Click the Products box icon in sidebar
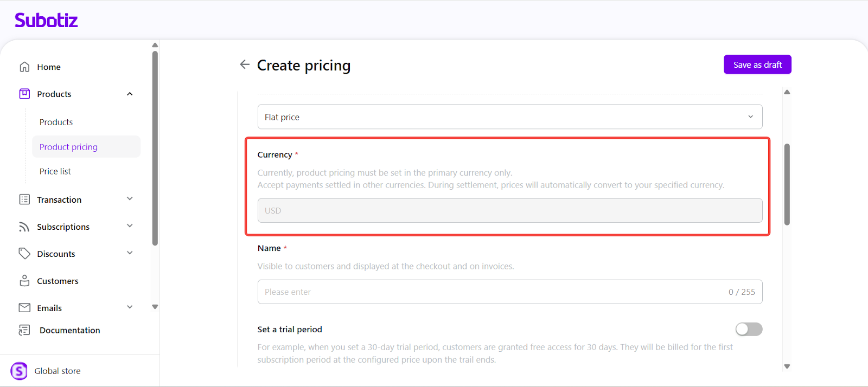This screenshot has height=387, width=868. 24,94
